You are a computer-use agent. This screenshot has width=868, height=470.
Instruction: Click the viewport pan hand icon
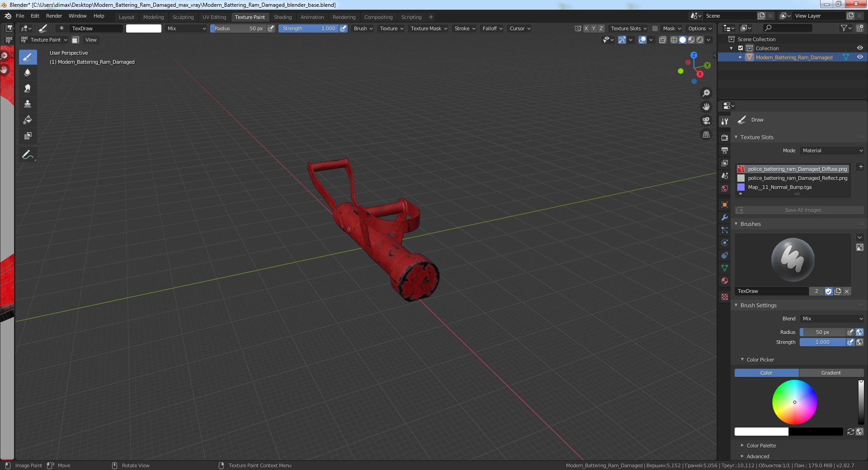click(x=706, y=107)
